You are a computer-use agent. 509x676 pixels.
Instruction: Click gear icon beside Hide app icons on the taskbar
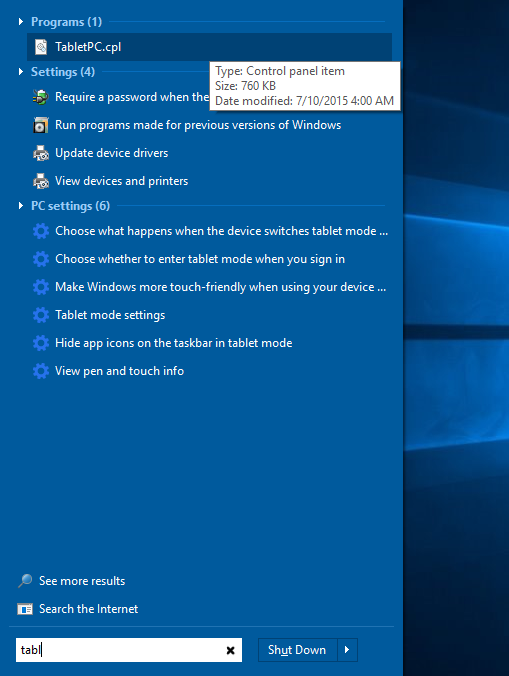pyautogui.click(x=41, y=343)
